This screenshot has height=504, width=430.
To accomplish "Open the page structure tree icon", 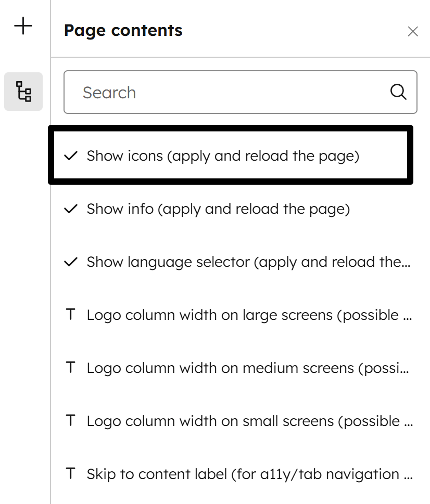I will (23, 92).
